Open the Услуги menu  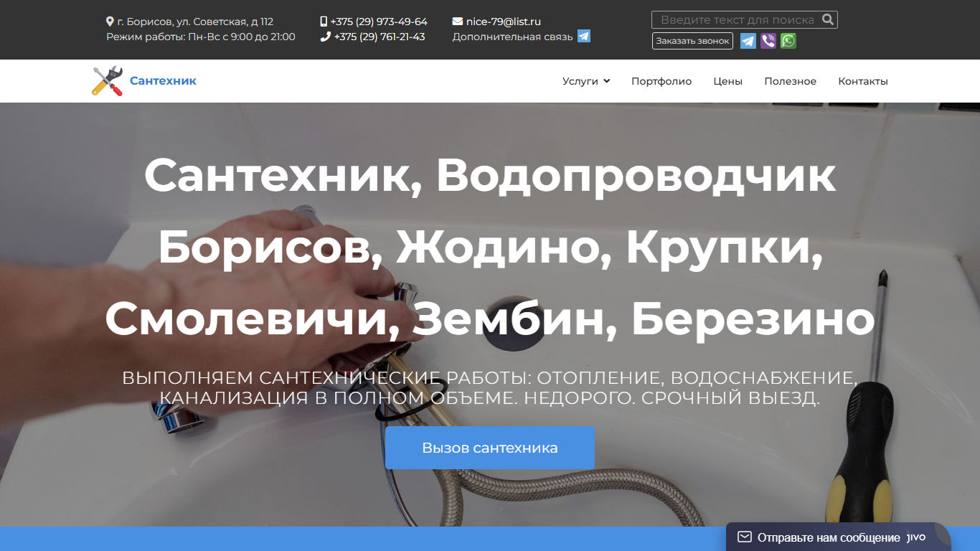click(580, 81)
